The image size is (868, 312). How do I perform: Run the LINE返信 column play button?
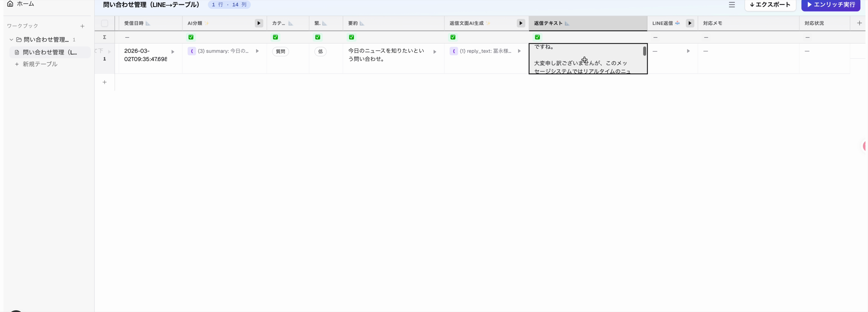[690, 23]
